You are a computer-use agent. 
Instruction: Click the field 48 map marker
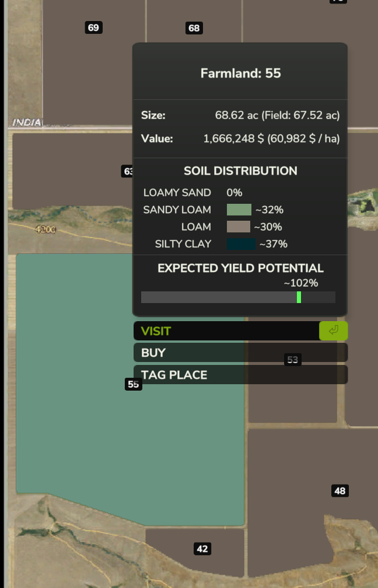tap(339, 491)
